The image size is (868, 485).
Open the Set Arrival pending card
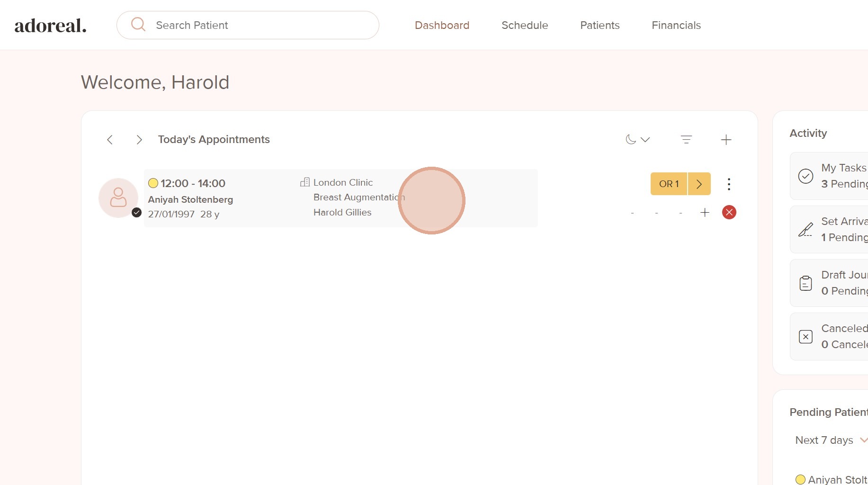point(833,230)
